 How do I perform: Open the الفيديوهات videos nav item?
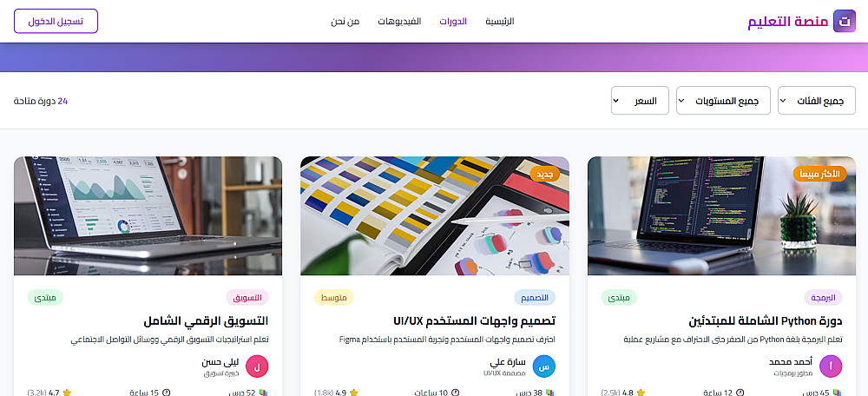[x=399, y=22]
